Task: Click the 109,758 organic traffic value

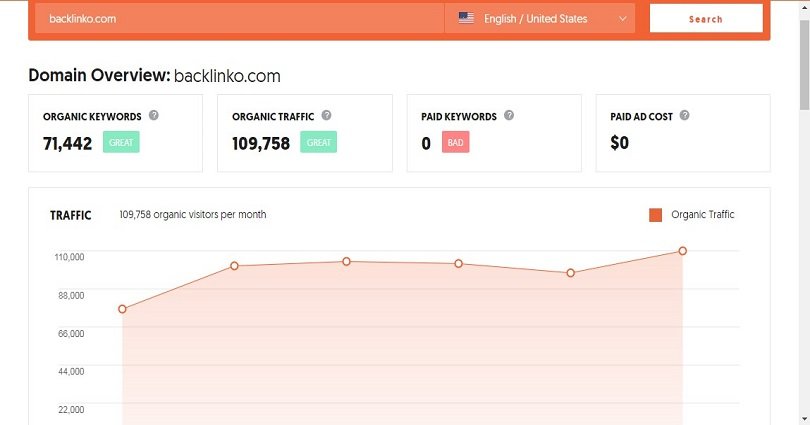Action: click(x=261, y=143)
